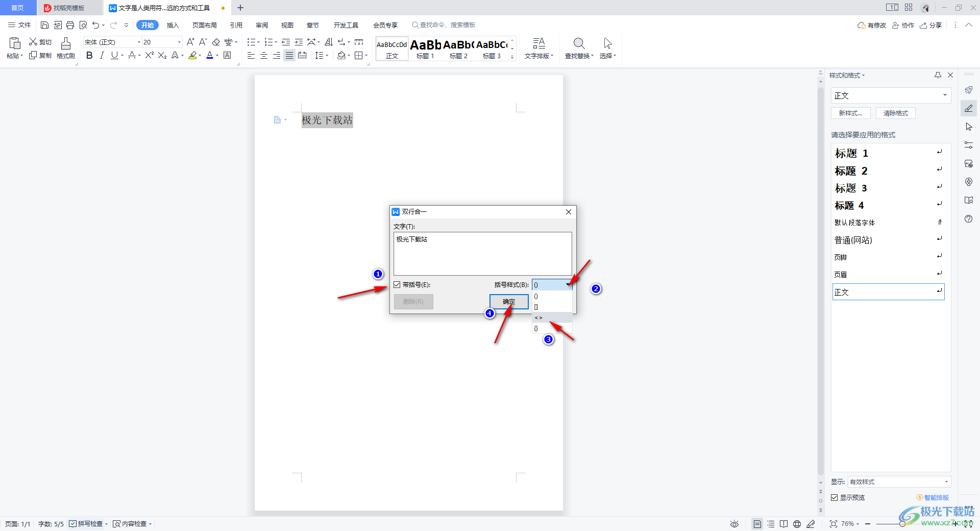Click the Cut scissors icon

33,42
